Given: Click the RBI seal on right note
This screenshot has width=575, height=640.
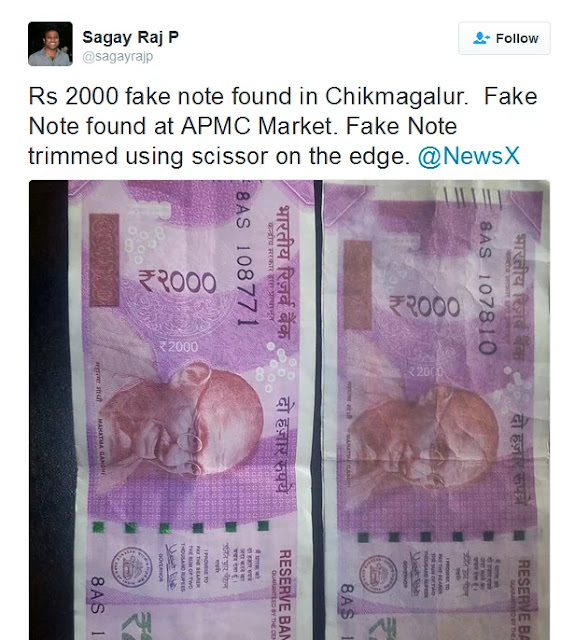Looking at the screenshot, I should pos(378,573).
